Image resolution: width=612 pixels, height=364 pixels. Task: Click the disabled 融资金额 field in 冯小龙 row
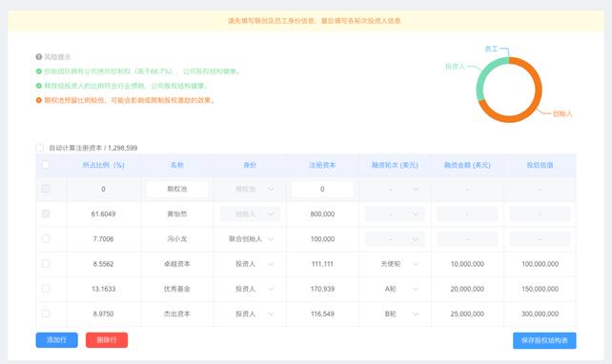(467, 239)
